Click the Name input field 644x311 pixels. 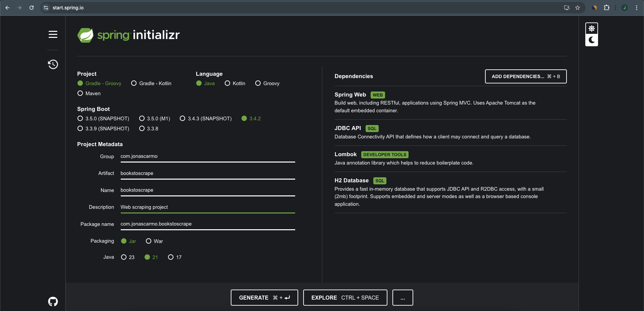(x=208, y=190)
